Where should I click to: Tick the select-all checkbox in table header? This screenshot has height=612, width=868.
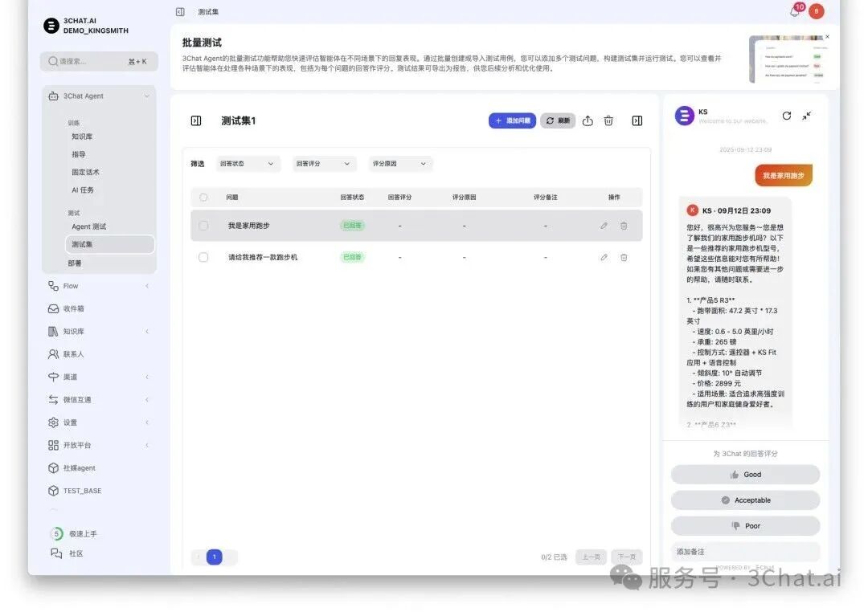coord(203,198)
